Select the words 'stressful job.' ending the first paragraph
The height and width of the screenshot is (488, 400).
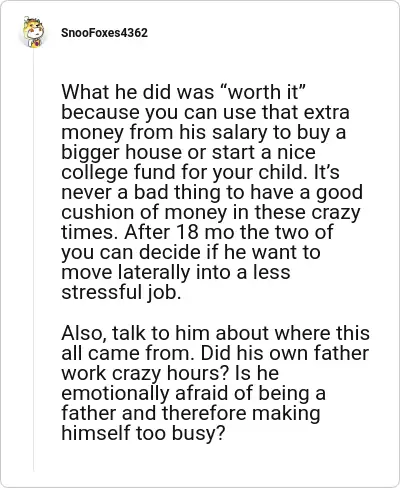[121, 293]
